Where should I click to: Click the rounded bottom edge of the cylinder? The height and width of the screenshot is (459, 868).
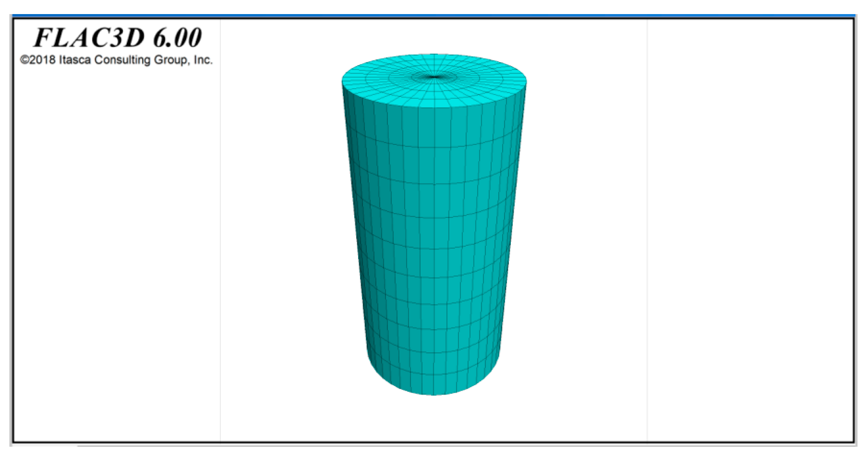click(434, 394)
